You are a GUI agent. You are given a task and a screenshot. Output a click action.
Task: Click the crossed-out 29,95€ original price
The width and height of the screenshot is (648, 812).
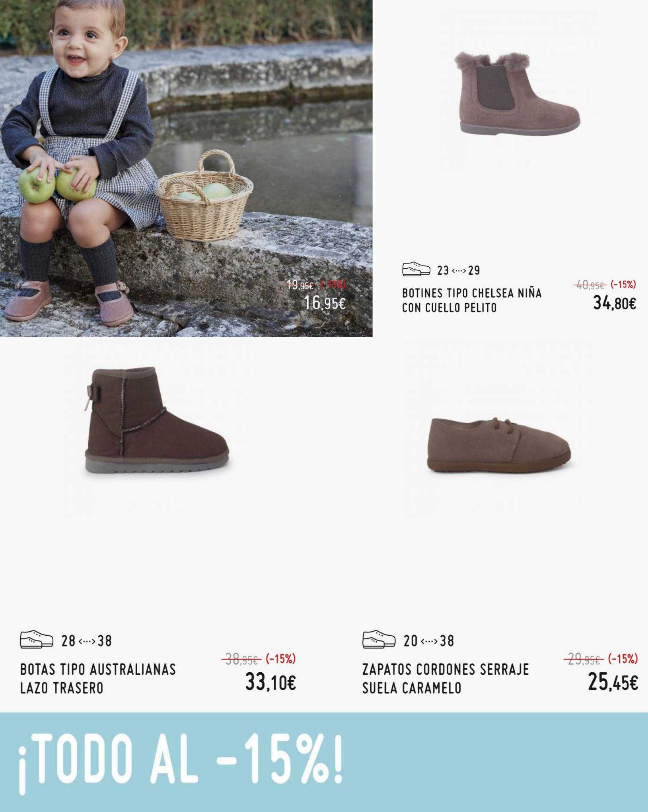click(x=584, y=659)
